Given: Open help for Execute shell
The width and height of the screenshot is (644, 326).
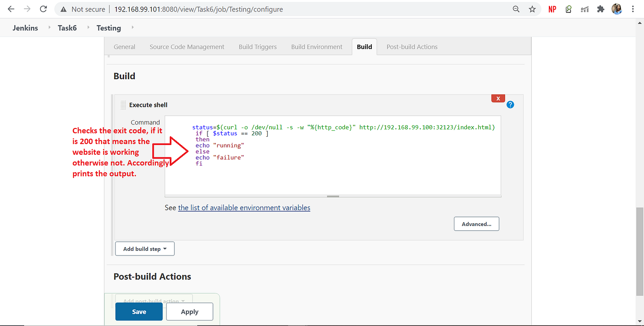Looking at the screenshot, I should 510,105.
